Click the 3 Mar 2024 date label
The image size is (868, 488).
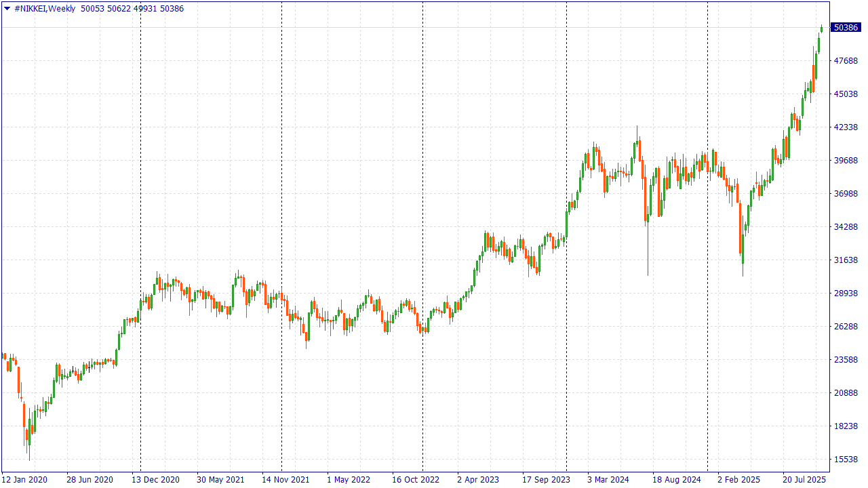(608, 480)
